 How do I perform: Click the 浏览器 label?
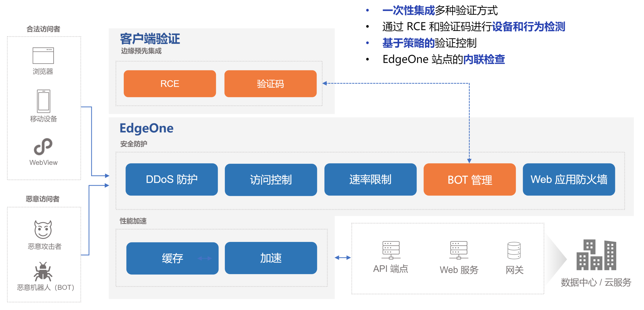pos(43,71)
